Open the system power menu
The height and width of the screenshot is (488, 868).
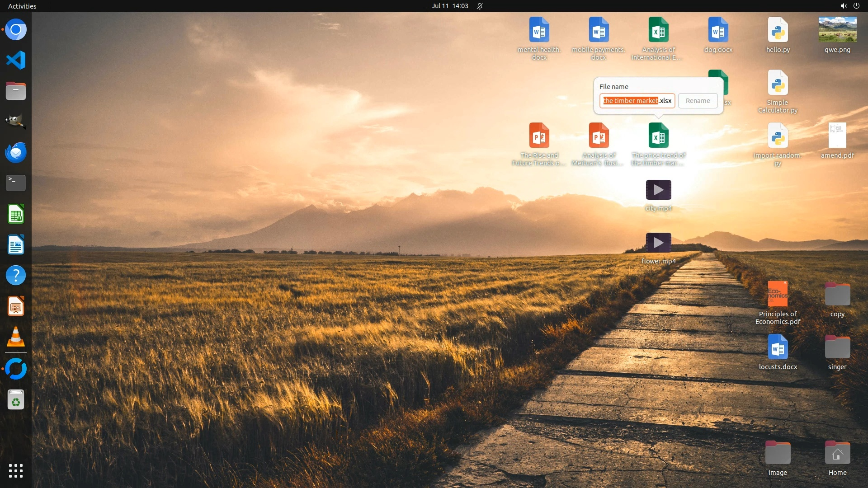(x=856, y=6)
